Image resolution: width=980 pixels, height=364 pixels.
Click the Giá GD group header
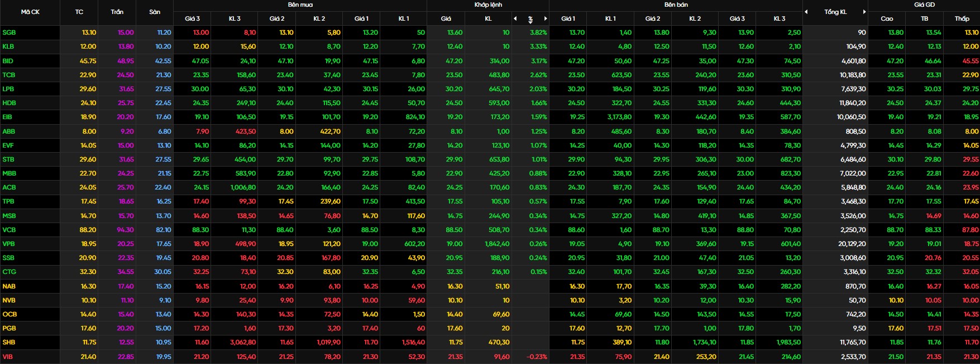click(x=924, y=4)
